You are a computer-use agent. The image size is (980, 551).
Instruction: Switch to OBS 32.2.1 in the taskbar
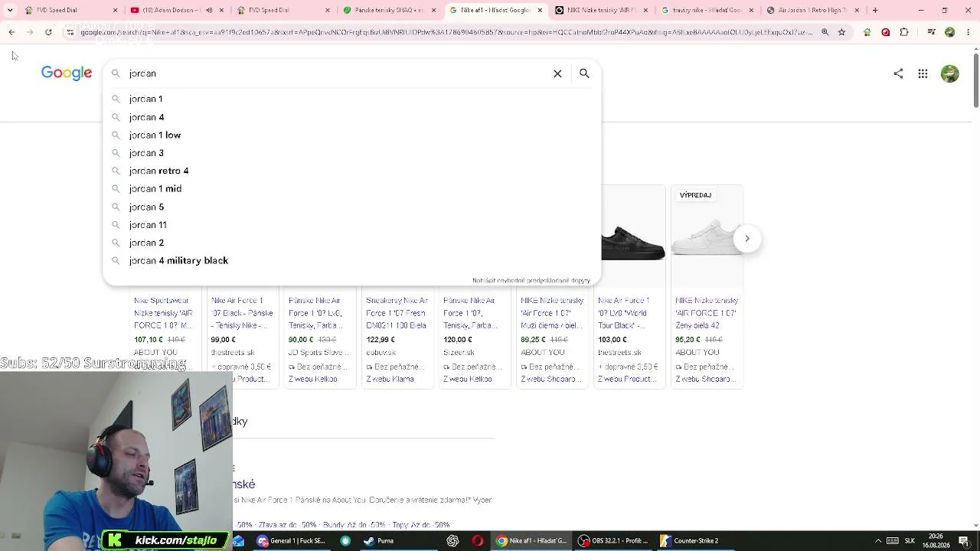[x=612, y=541]
